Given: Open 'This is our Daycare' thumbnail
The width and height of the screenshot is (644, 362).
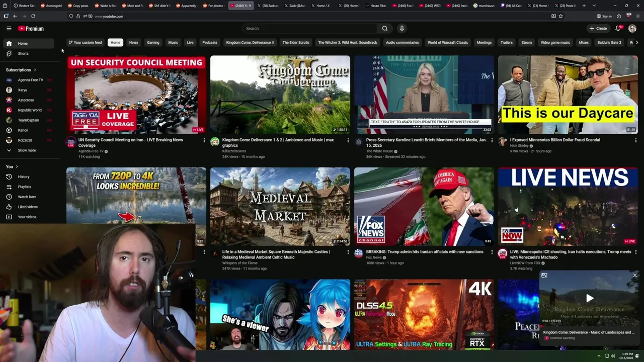Looking at the screenshot, I should (568, 95).
